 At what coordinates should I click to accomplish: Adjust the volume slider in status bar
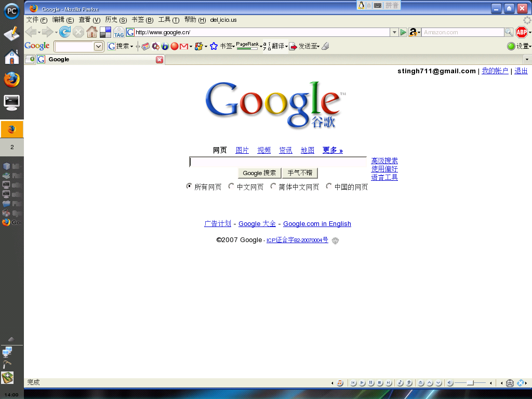click(x=470, y=383)
